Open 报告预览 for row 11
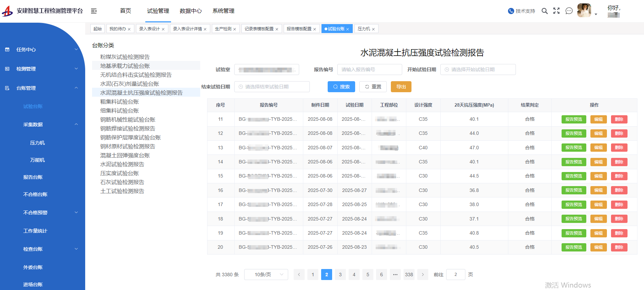Screen dimensions: 644x290 pyautogui.click(x=574, y=119)
